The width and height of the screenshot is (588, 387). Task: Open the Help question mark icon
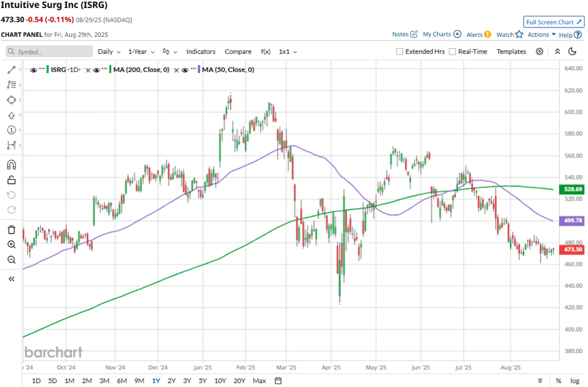click(x=578, y=35)
